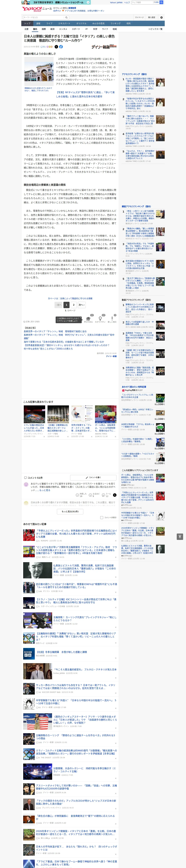
Task: Open the settings gear icon
Action: tap(161, 18)
